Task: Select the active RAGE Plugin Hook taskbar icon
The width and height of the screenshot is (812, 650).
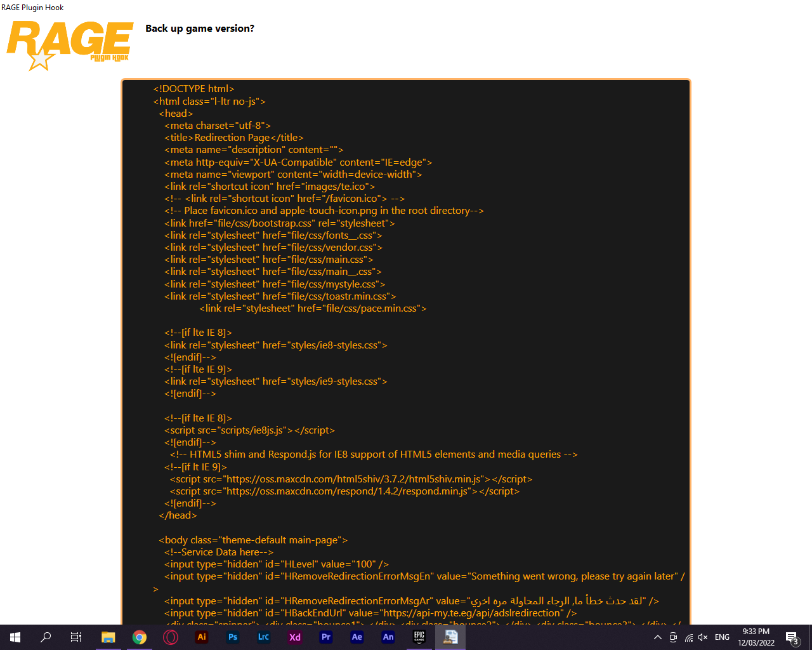Action: (450, 637)
